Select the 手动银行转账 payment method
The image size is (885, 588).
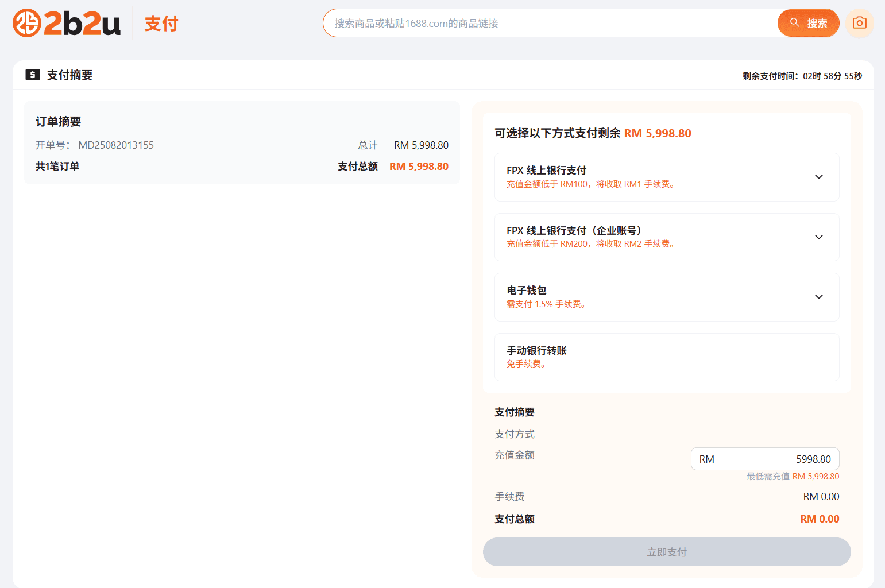[x=666, y=357]
